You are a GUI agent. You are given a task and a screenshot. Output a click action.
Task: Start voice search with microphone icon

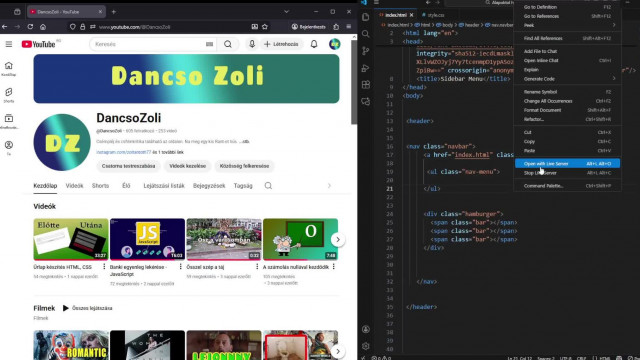pos(252,44)
